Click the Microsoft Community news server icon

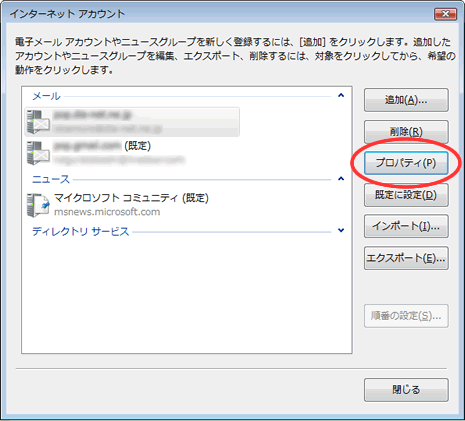click(x=38, y=205)
